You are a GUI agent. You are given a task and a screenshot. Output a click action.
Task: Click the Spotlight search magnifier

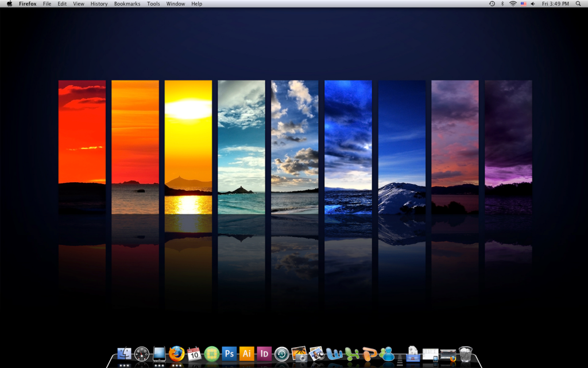pyautogui.click(x=579, y=4)
